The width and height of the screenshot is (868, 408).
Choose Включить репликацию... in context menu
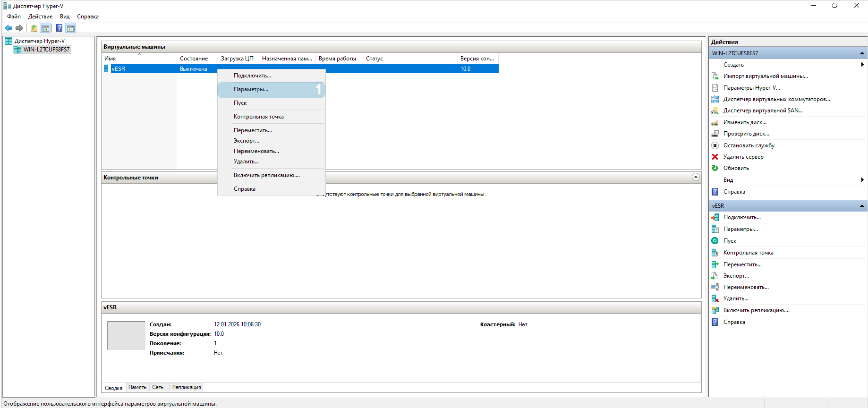pyautogui.click(x=272, y=175)
